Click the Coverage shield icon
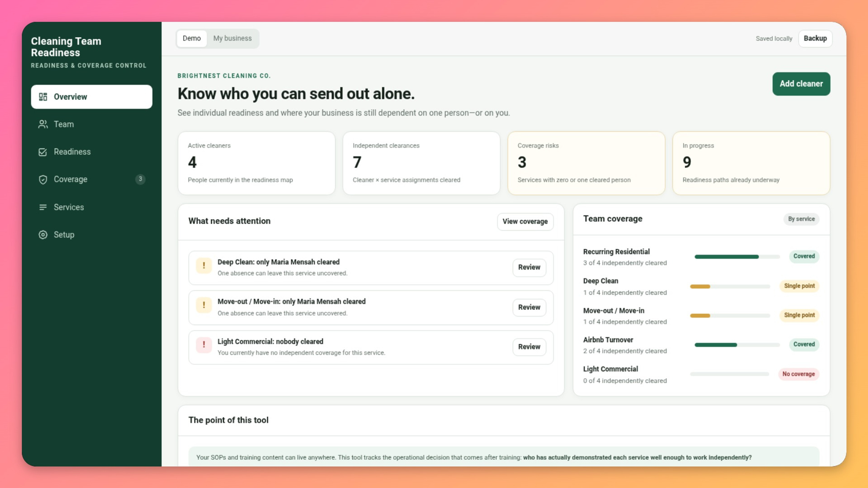The height and width of the screenshot is (488, 868). click(x=43, y=179)
